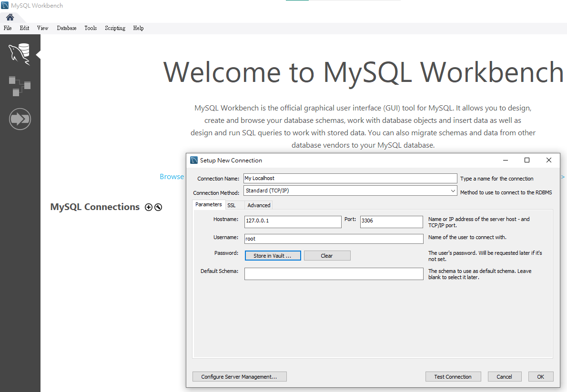Open the Edit menu
567x392 pixels.
pos(25,28)
